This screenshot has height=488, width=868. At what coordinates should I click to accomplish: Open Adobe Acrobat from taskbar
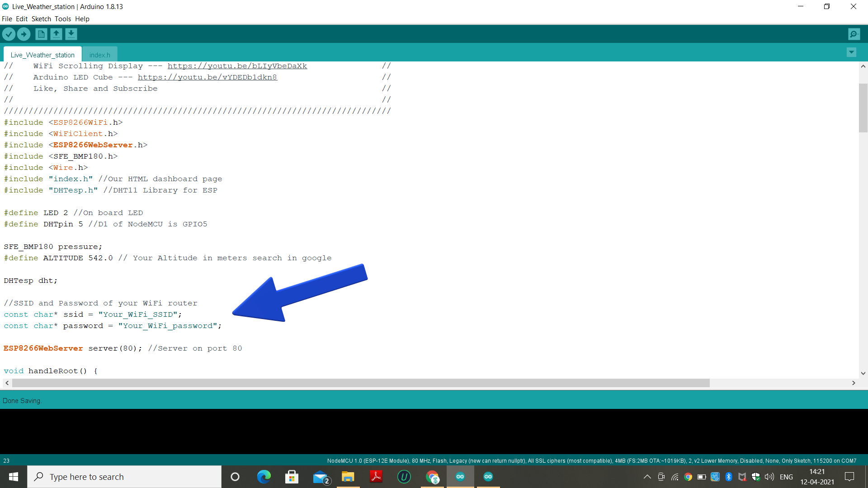[x=376, y=477]
